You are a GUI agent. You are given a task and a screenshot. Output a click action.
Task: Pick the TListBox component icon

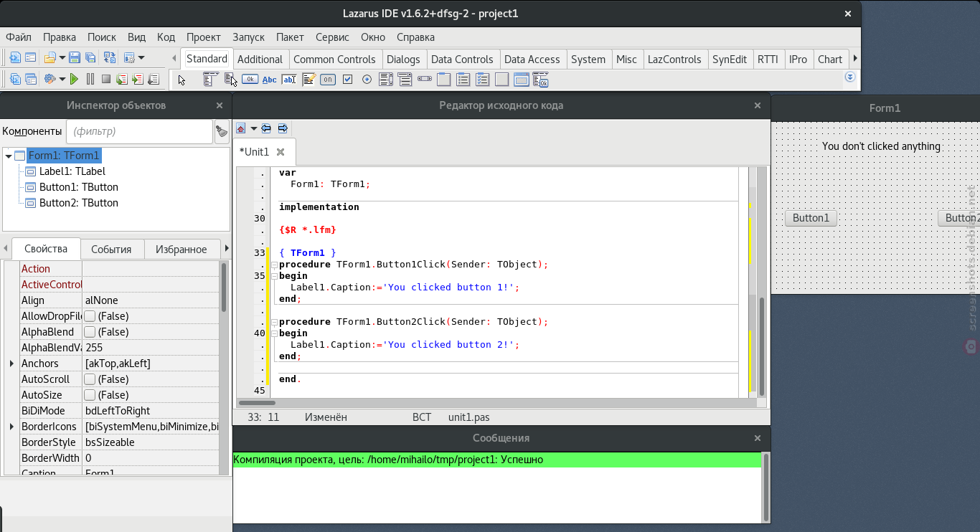386,79
